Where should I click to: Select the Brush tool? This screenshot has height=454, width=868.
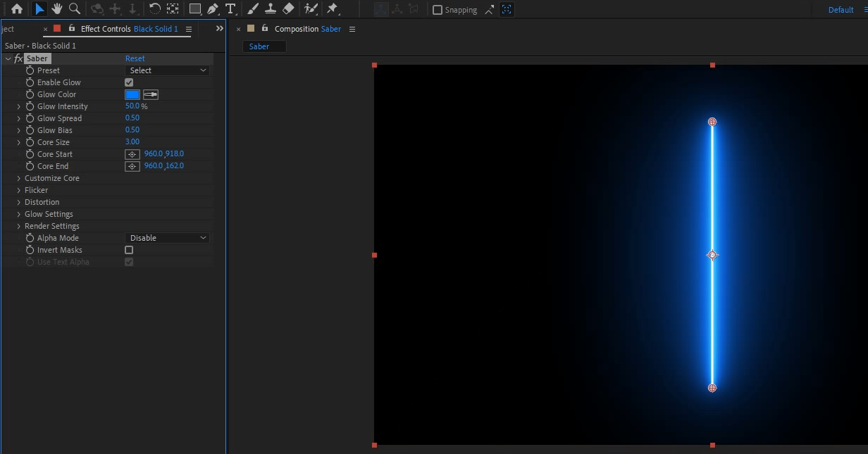pyautogui.click(x=253, y=9)
